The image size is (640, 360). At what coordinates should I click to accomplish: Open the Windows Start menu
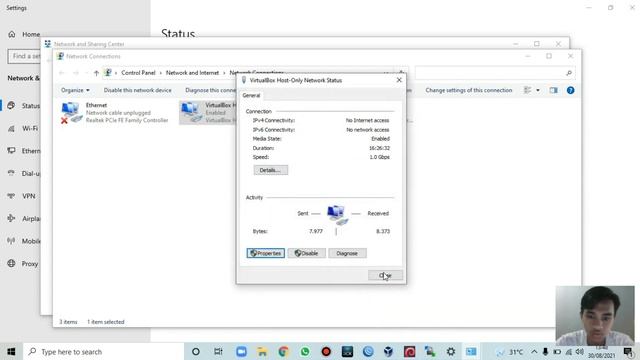point(11,351)
